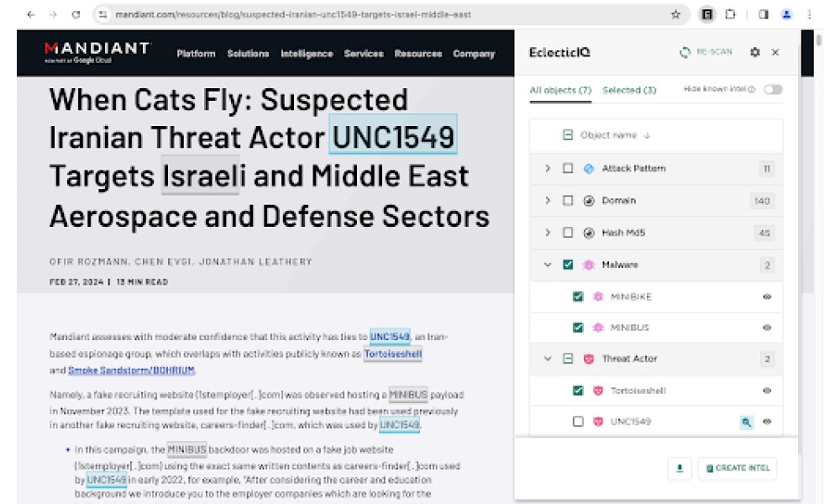840x504 pixels.
Task: Collapse the Malware group
Action: tap(548, 265)
